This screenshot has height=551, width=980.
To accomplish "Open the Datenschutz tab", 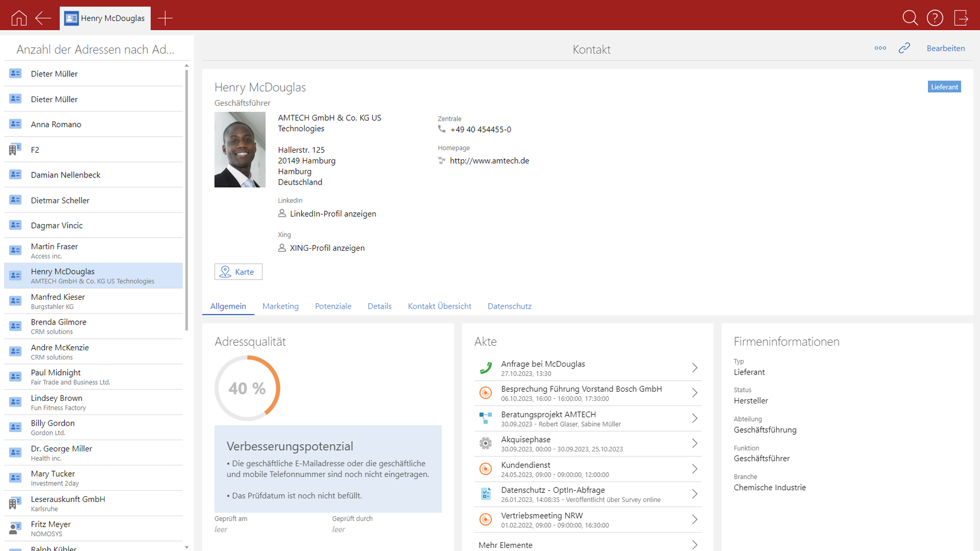I will pyautogui.click(x=510, y=306).
